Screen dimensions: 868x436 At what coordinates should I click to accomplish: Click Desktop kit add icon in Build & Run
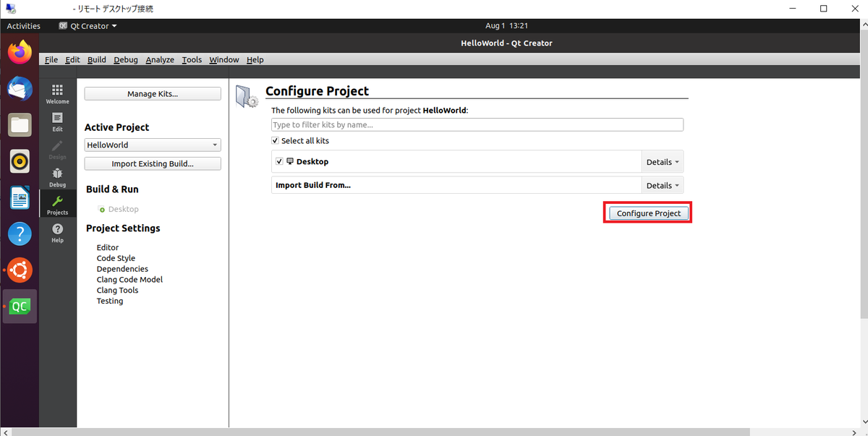click(x=102, y=210)
